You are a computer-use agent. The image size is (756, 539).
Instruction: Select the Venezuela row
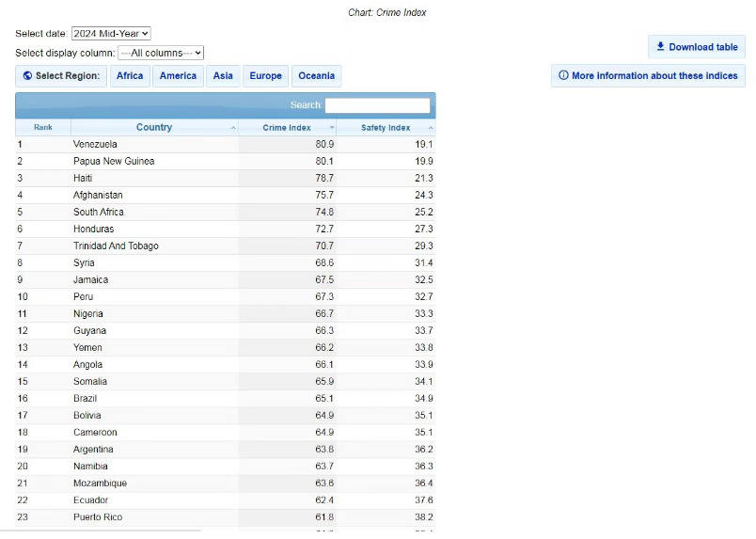[95, 145]
